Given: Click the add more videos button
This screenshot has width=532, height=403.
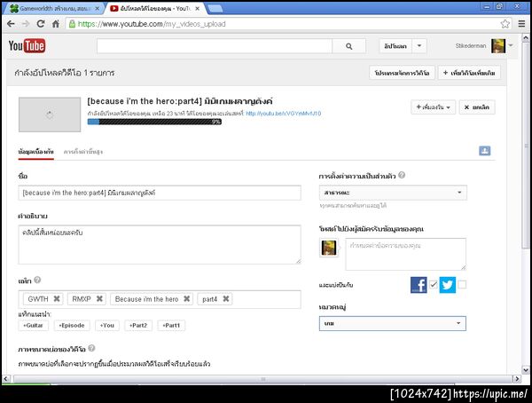Looking at the screenshot, I should click(469, 73).
